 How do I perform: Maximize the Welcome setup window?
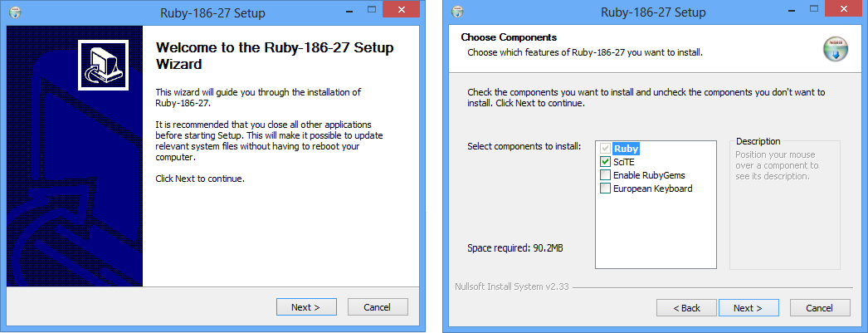coord(372,9)
